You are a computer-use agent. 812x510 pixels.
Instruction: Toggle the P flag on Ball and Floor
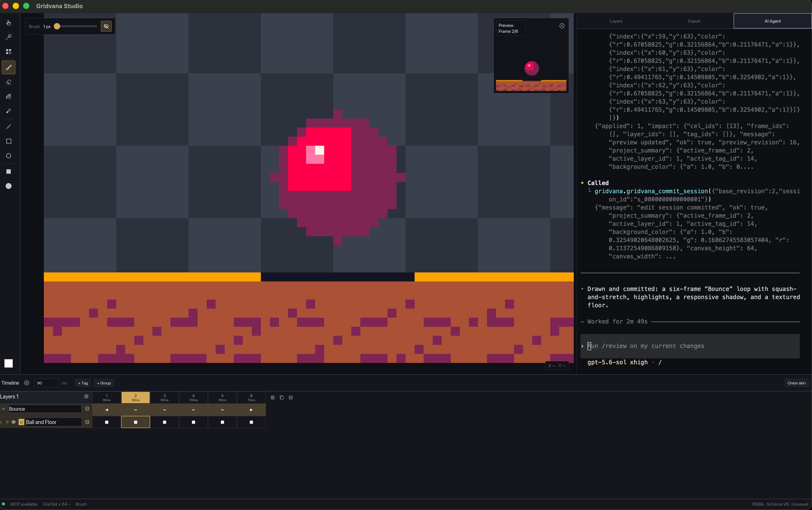pos(7,422)
